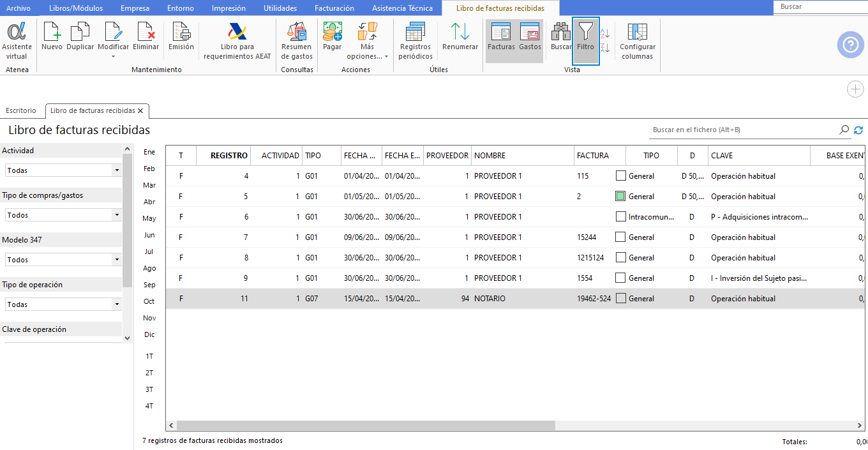Select the G07 tipo cell
Viewport: 868px width, 450px height.
point(322,298)
